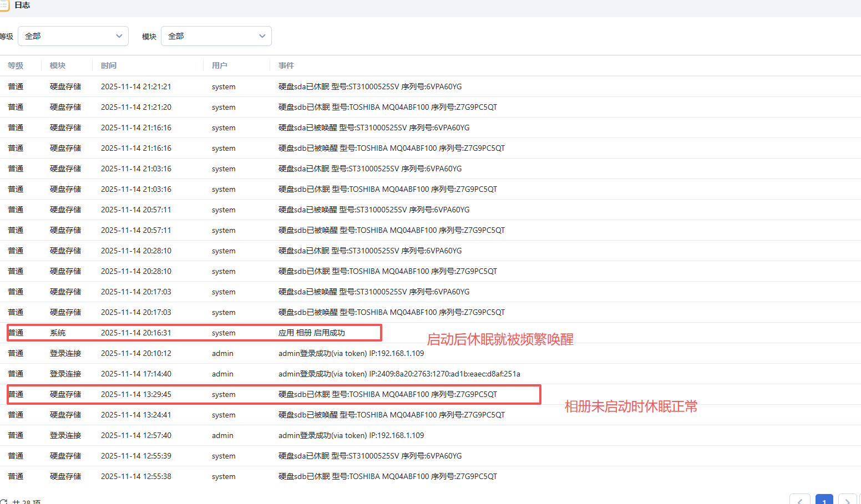Click the sda 已被唤醒 event logged at 20:17:03

point(374,292)
